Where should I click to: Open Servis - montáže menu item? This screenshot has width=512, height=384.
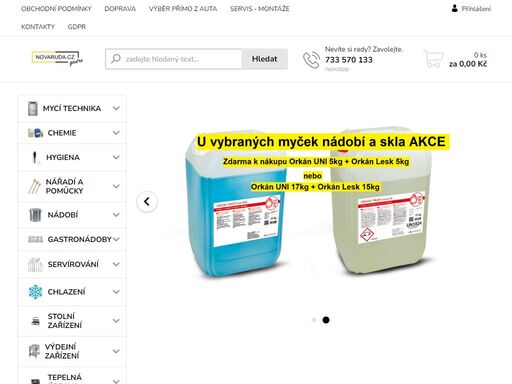(x=260, y=9)
